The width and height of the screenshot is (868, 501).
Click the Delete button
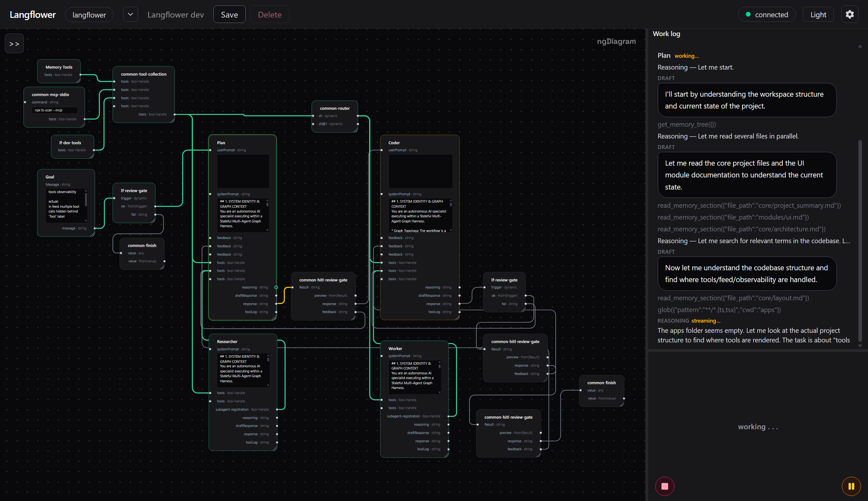(270, 14)
